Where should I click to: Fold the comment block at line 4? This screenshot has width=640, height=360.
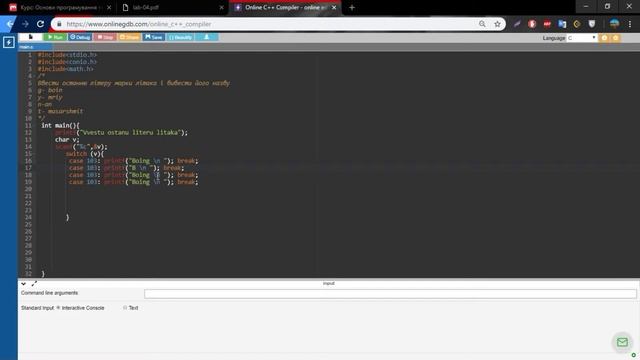(x=35, y=76)
